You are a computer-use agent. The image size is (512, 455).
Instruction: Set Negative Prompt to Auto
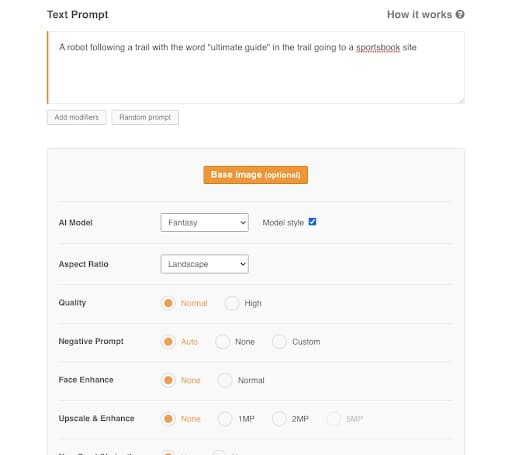coord(168,342)
